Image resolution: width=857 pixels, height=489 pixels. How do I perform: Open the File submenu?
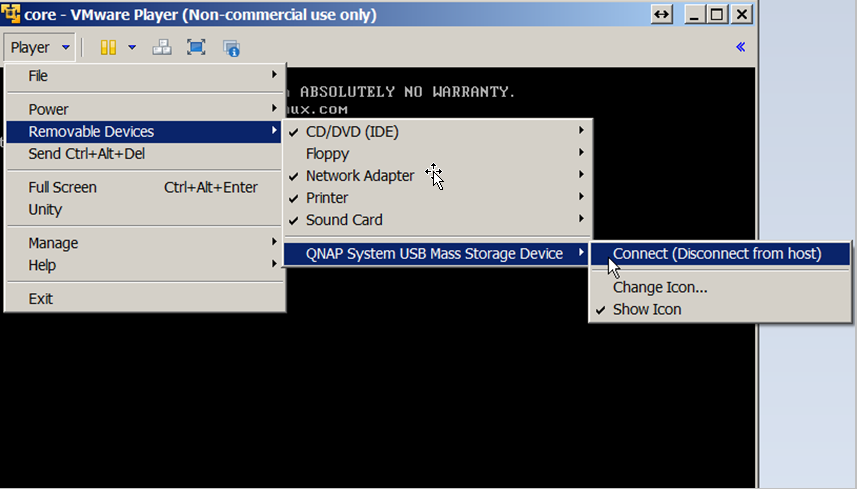(x=145, y=76)
